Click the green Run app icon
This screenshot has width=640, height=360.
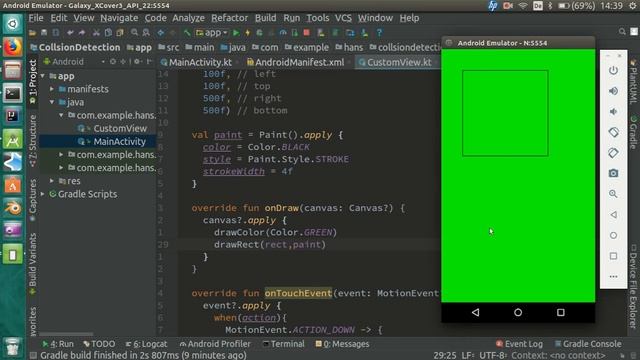(236, 33)
